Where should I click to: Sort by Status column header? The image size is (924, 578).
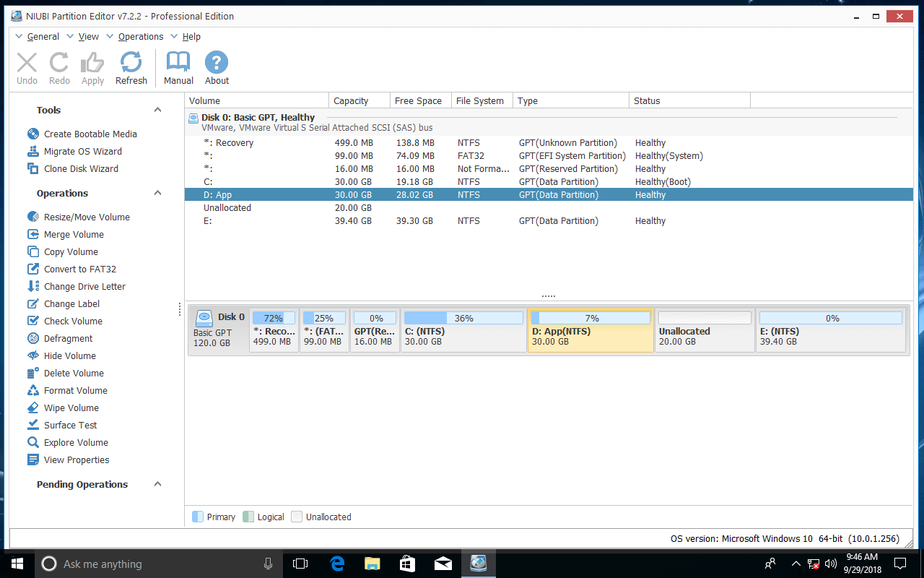689,100
